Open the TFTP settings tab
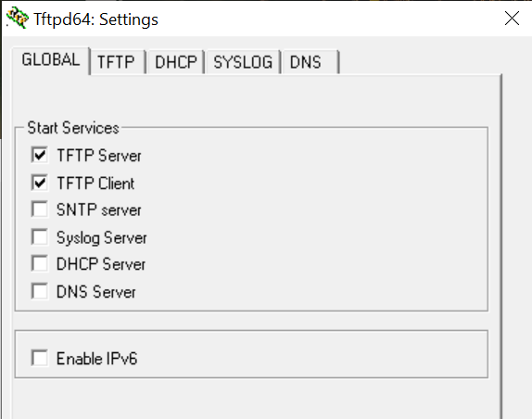Viewport: 532px width, 419px height. click(116, 62)
